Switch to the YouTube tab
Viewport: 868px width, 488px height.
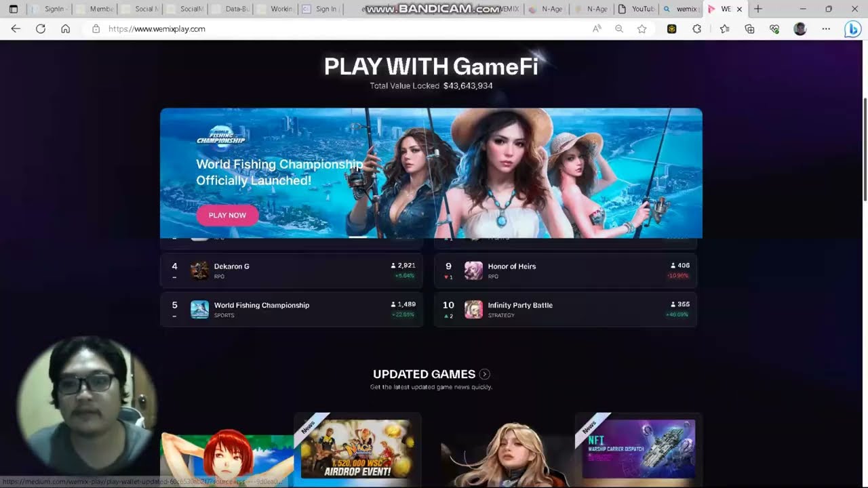tap(635, 9)
